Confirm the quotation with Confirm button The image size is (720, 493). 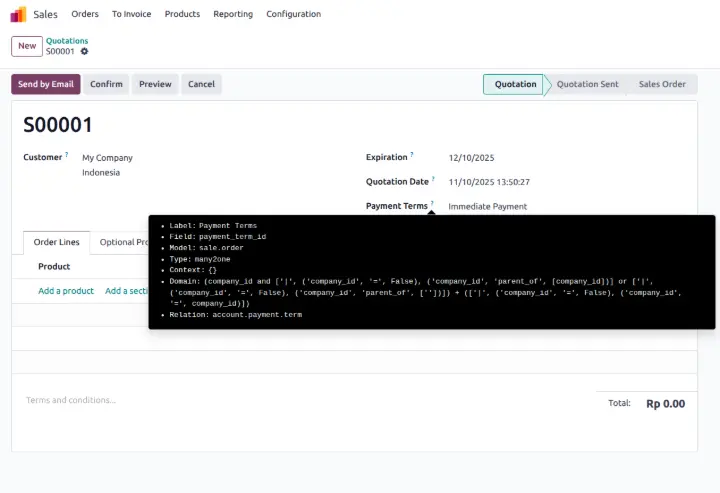pyautogui.click(x=106, y=84)
